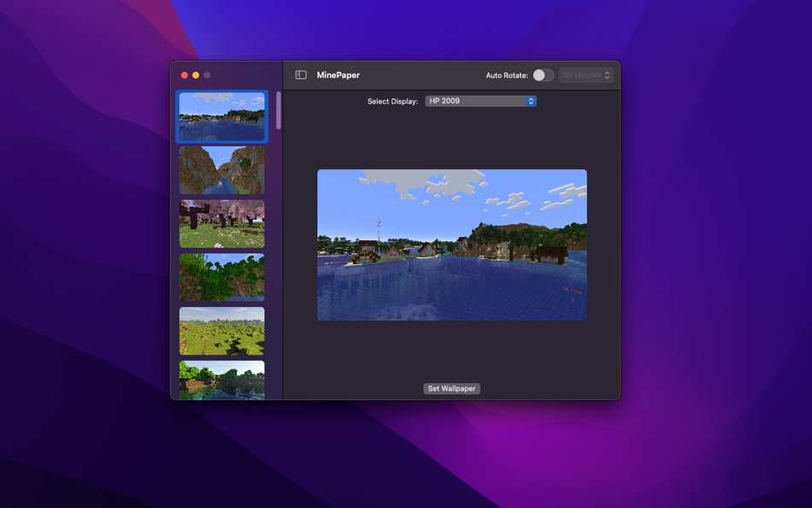Click the Set Wallpaper button
This screenshot has height=508, width=812.
(451, 388)
